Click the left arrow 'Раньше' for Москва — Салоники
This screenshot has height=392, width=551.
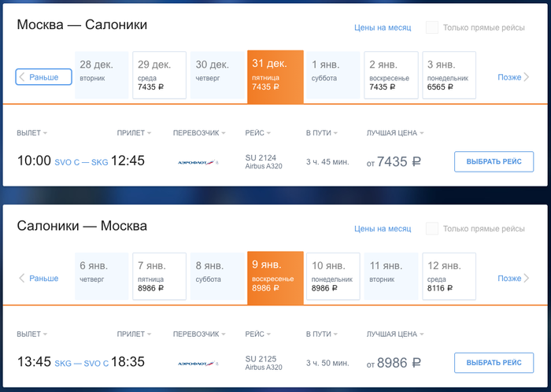(x=44, y=77)
